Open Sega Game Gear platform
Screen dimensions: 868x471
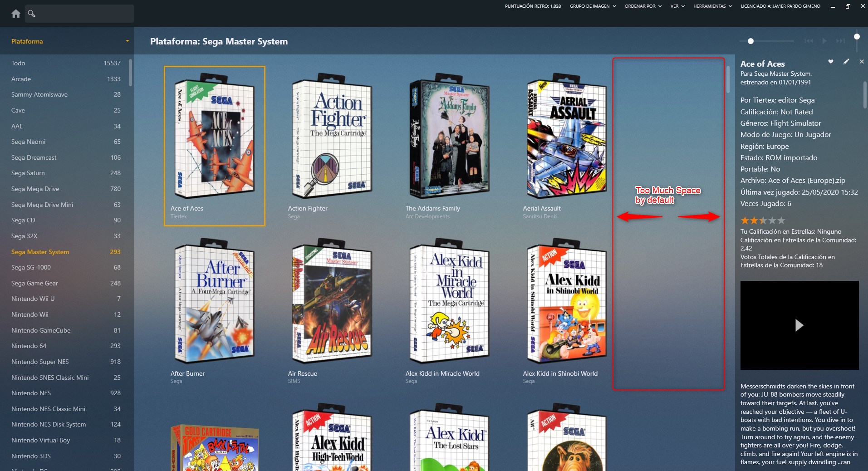(x=66, y=283)
